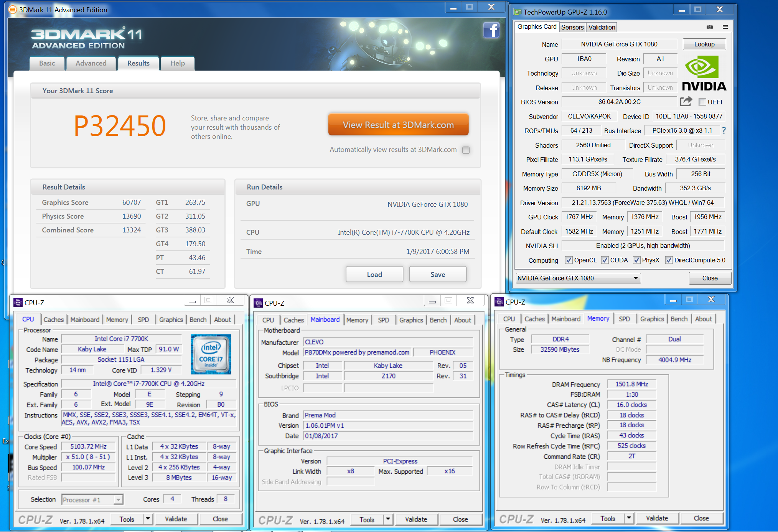
Task: Click the NVIDIA logo in GPU-Z
Action: [704, 73]
